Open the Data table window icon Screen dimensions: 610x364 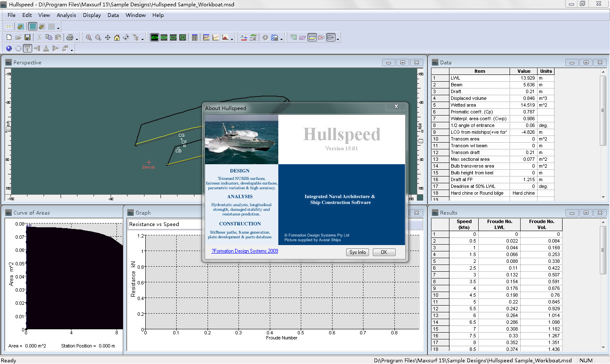coord(194,38)
